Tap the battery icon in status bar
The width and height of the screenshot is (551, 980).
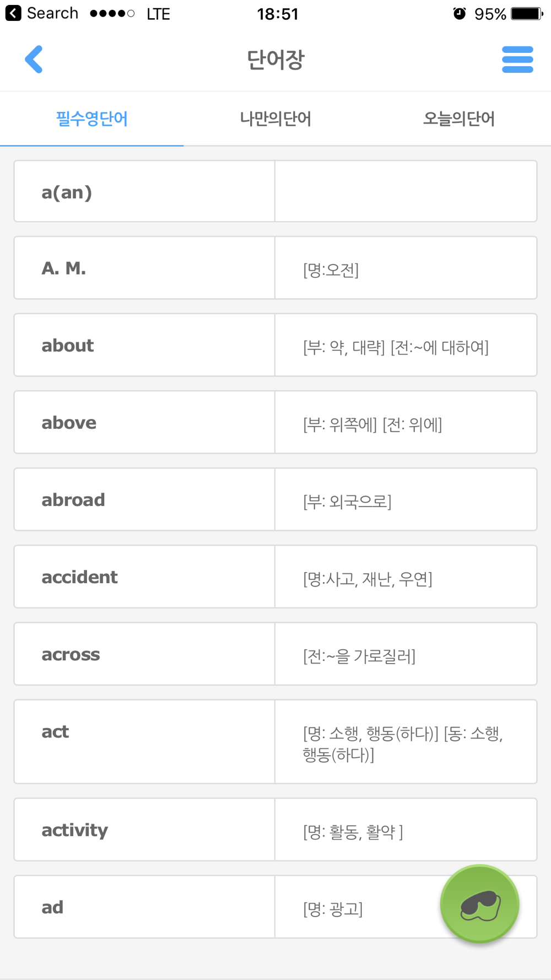pos(527,13)
